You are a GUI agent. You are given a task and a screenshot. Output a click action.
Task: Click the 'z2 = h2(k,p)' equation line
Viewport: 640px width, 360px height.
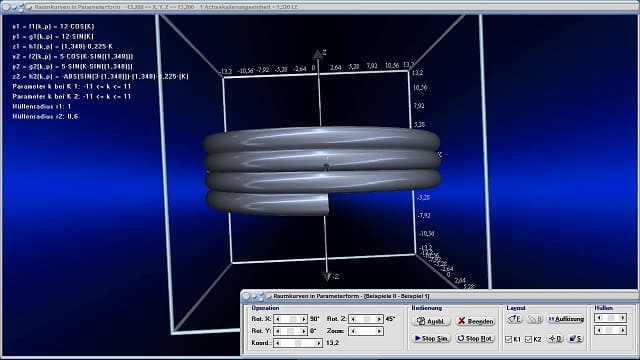[100, 76]
